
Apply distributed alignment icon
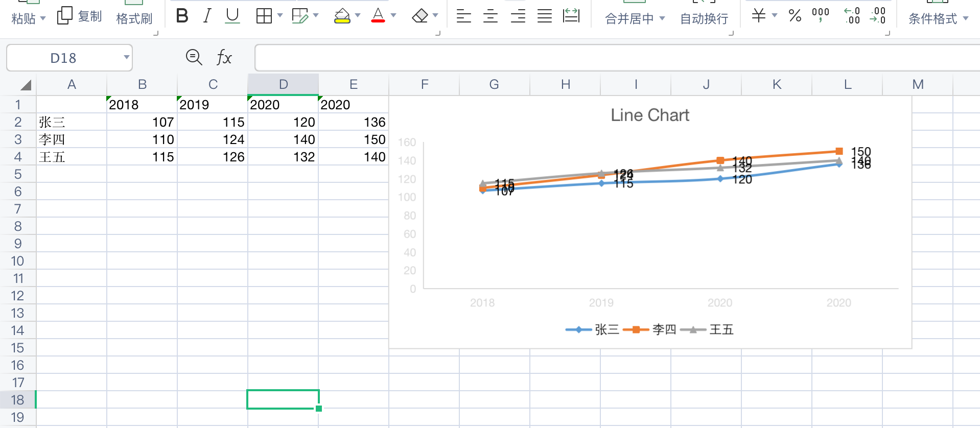tap(571, 16)
